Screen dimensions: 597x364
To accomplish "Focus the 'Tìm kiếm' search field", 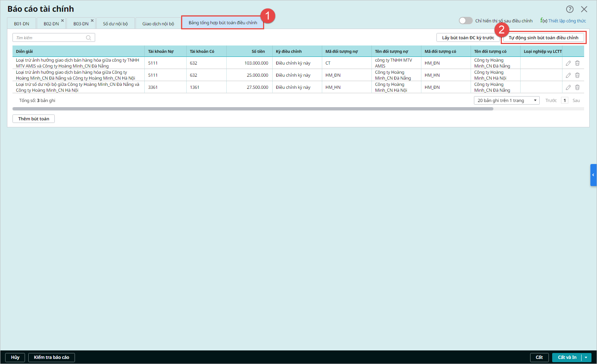I will [x=50, y=38].
